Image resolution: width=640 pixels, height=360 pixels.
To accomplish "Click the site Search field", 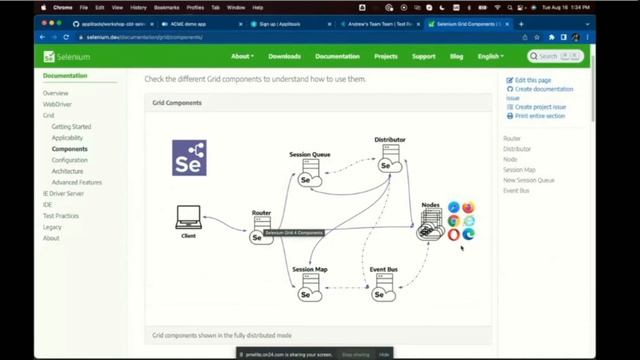I will (555, 56).
